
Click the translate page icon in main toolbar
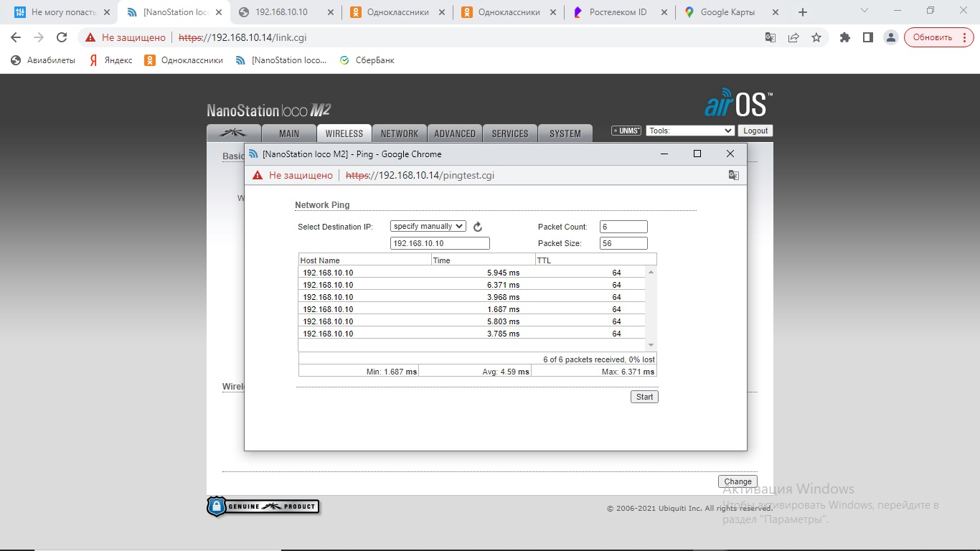pyautogui.click(x=771, y=37)
